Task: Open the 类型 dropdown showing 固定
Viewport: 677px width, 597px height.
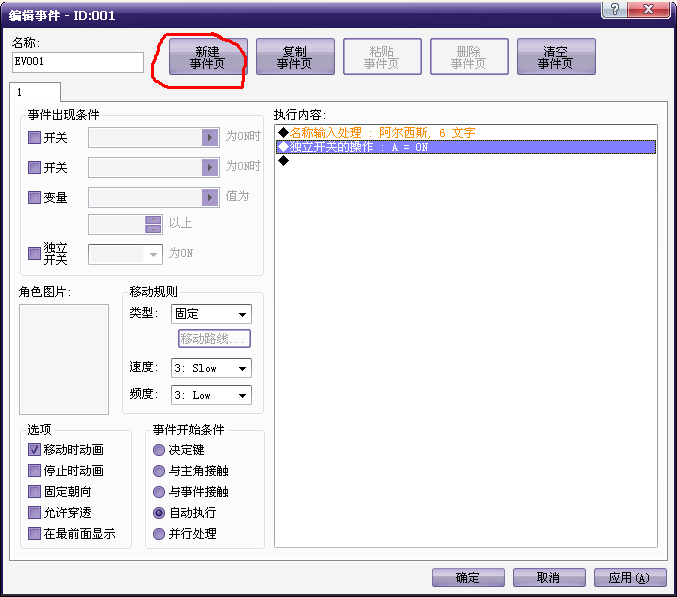Action: (212, 314)
